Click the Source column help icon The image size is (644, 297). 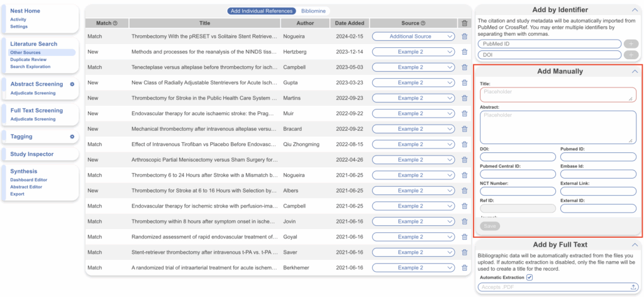coord(423,23)
